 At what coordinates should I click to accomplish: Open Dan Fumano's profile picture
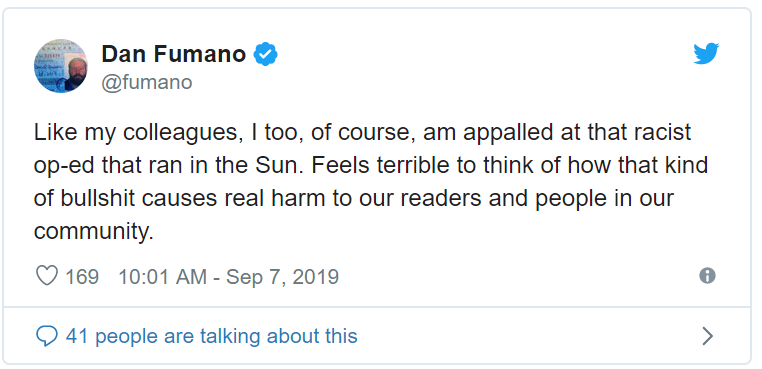pos(61,66)
